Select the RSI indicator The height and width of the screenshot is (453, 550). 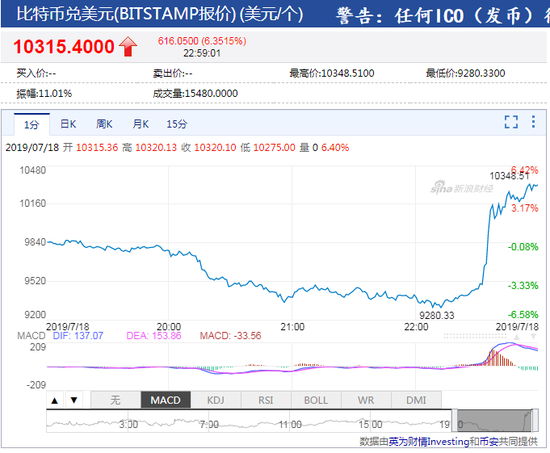pos(266,400)
